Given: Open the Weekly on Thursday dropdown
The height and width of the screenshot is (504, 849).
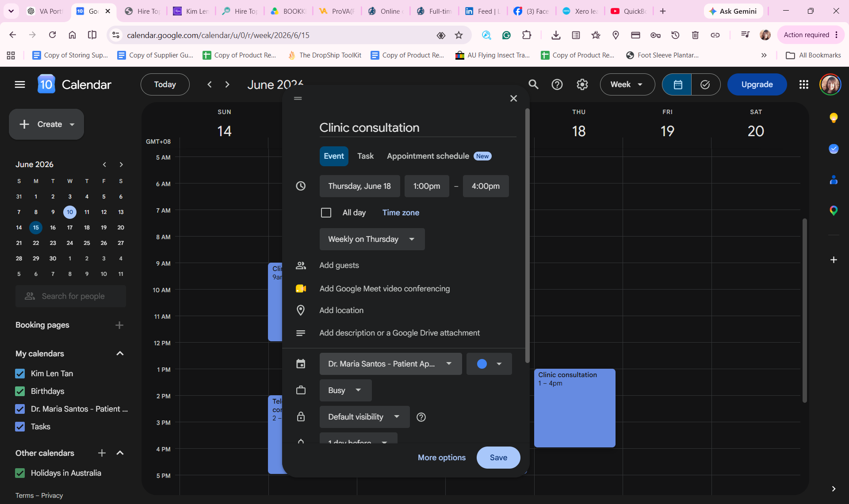Looking at the screenshot, I should 372,239.
